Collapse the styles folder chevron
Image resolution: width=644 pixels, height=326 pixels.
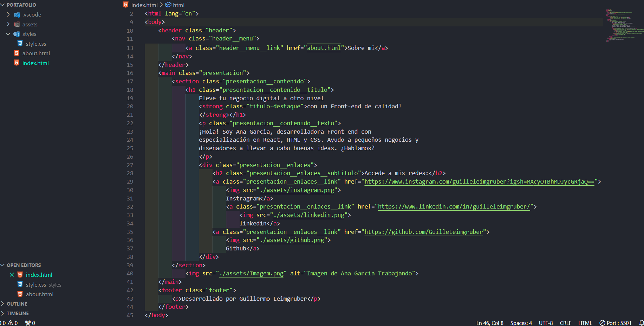click(8, 34)
